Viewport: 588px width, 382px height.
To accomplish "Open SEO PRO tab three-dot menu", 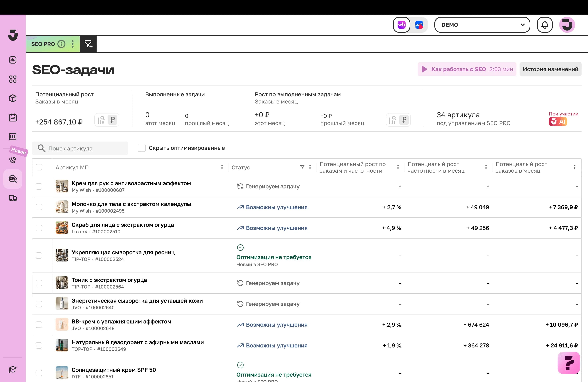I will pyautogui.click(x=72, y=44).
